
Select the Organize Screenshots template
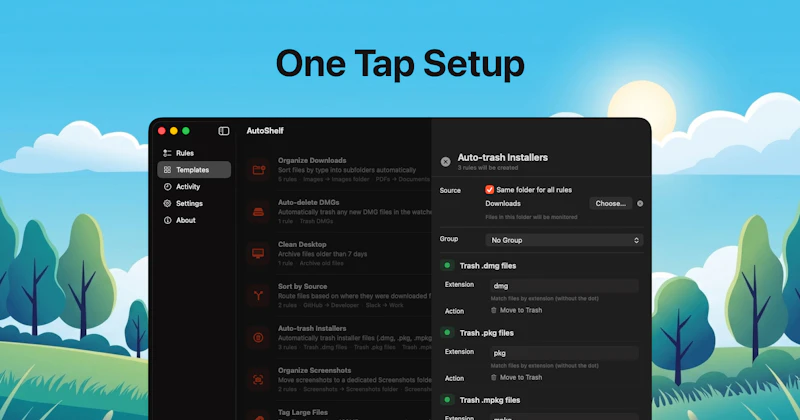[337, 380]
